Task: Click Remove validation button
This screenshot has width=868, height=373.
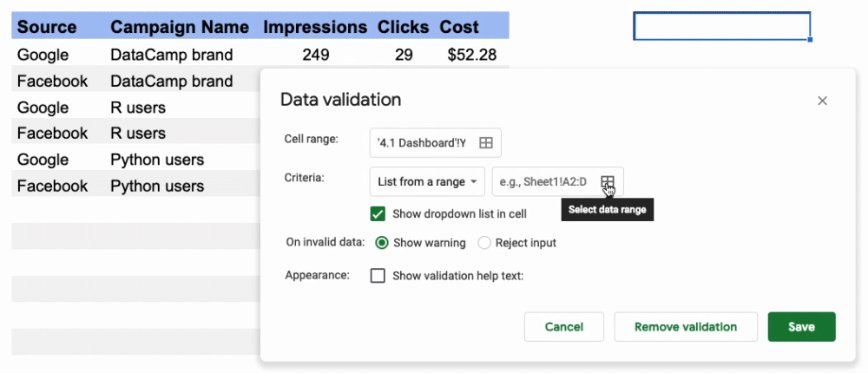Action: (686, 326)
